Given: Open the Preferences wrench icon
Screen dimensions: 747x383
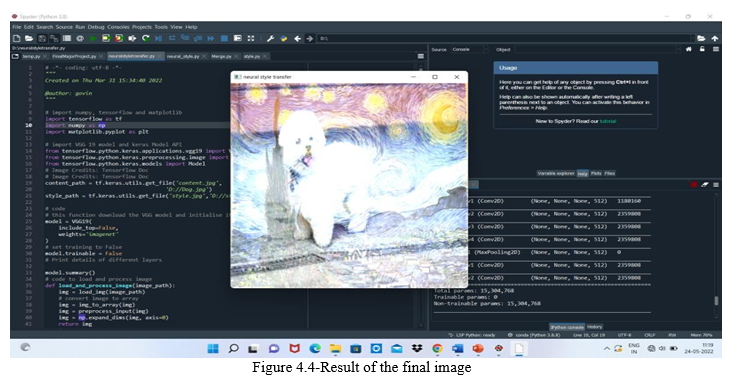Looking at the screenshot, I should click(270, 38).
